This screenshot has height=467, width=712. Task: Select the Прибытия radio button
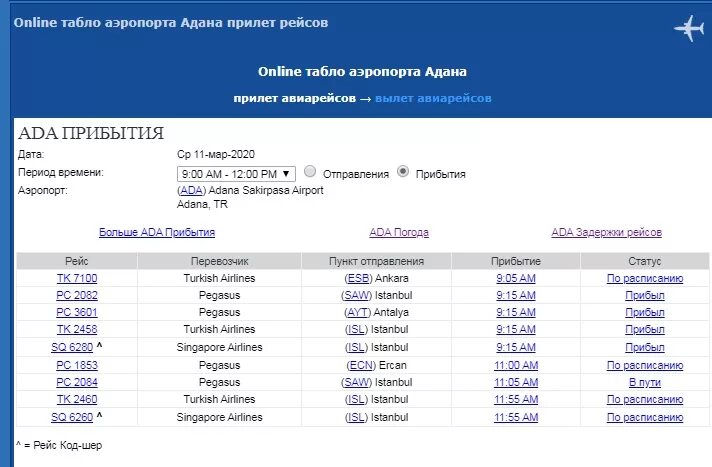click(403, 171)
